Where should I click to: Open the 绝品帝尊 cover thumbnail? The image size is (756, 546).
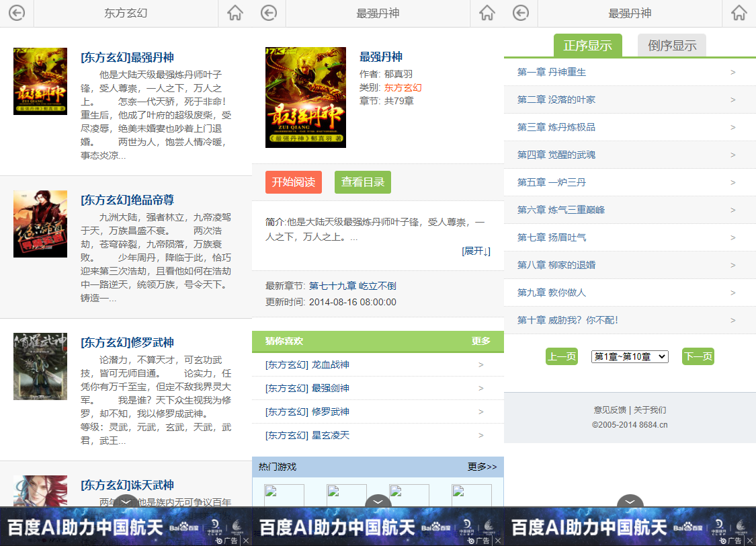40,224
